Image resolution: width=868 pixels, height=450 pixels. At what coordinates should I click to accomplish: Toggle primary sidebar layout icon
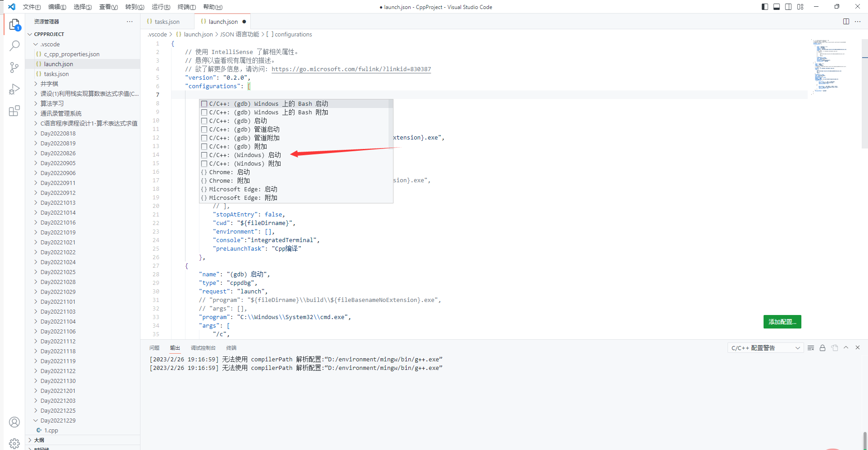pyautogui.click(x=765, y=7)
